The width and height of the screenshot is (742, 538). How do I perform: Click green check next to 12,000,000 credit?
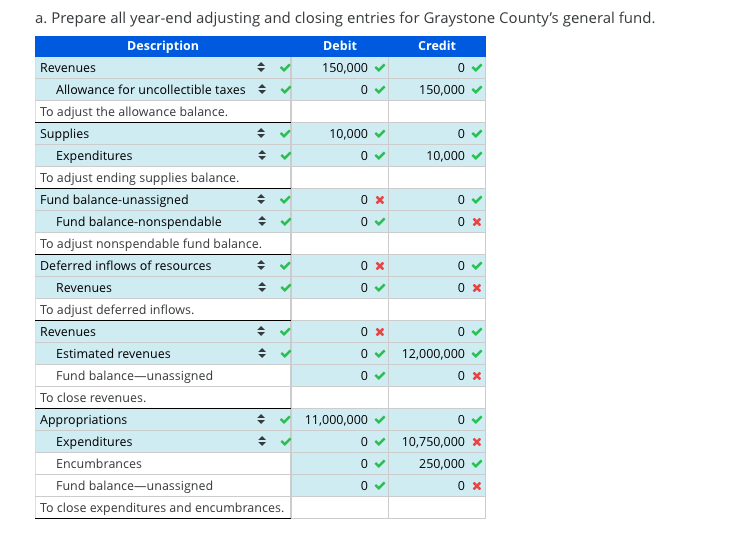(477, 353)
